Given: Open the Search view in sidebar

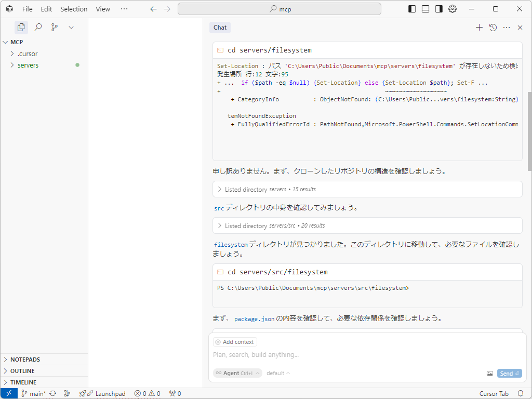Looking at the screenshot, I should point(38,27).
